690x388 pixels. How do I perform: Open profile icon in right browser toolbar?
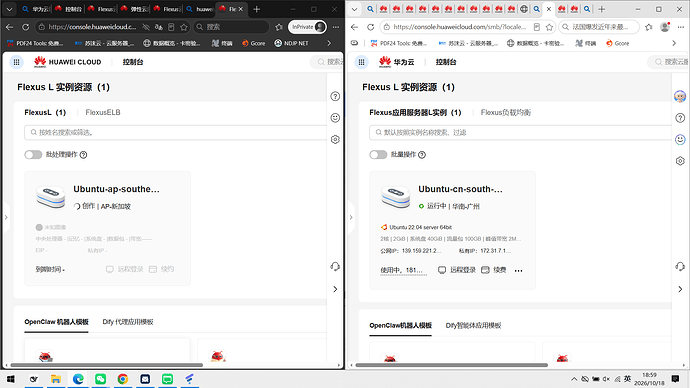(665, 27)
